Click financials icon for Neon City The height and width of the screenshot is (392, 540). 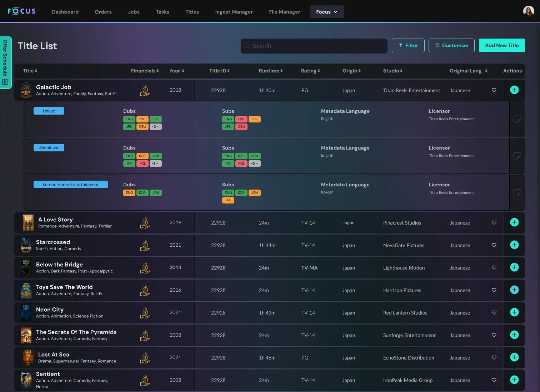coord(145,313)
